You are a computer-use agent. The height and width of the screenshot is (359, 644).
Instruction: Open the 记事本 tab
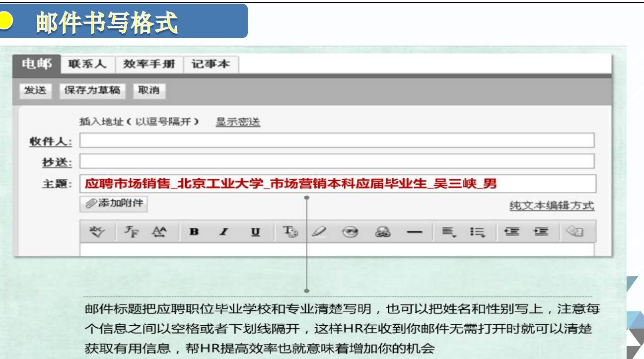tap(211, 65)
